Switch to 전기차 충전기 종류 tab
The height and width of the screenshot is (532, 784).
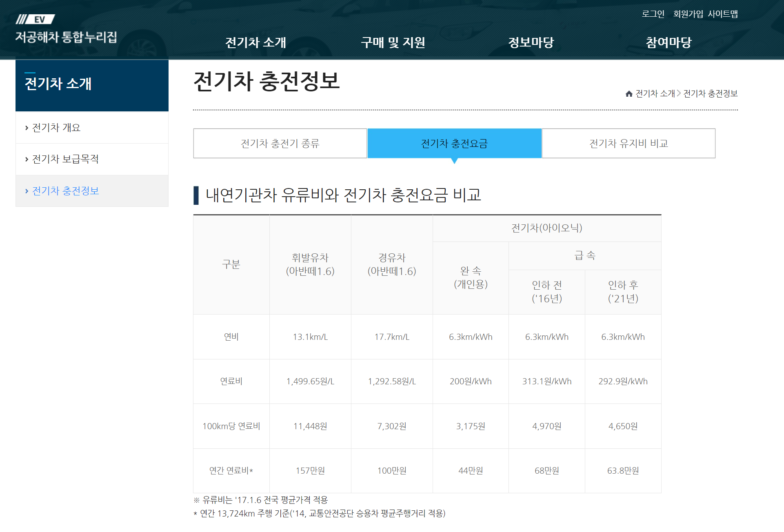click(x=280, y=144)
